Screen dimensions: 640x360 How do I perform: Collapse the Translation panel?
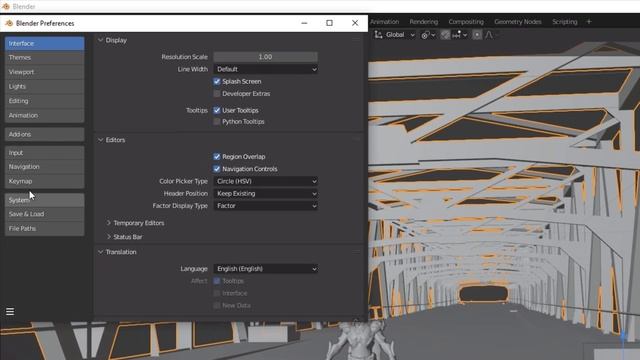pos(100,252)
